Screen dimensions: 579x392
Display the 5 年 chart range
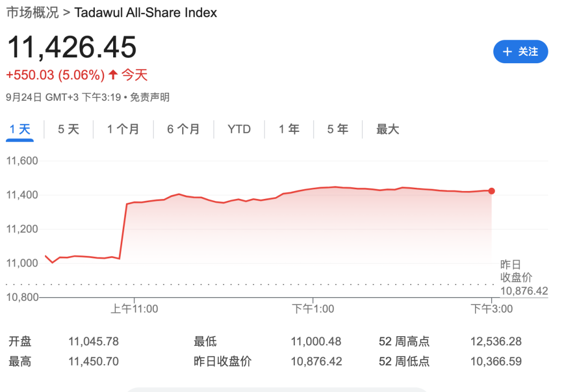pos(338,129)
